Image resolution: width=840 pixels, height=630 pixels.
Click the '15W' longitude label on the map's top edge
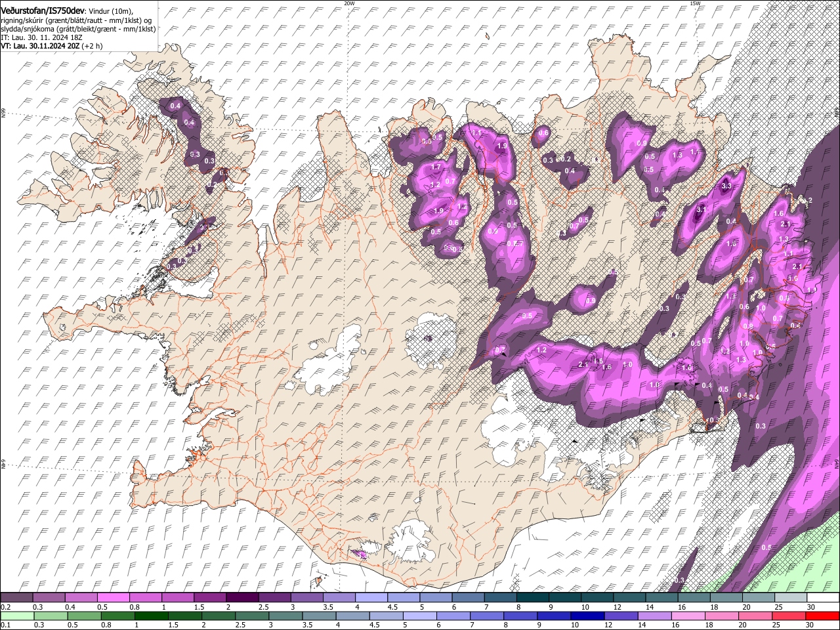[695, 3]
